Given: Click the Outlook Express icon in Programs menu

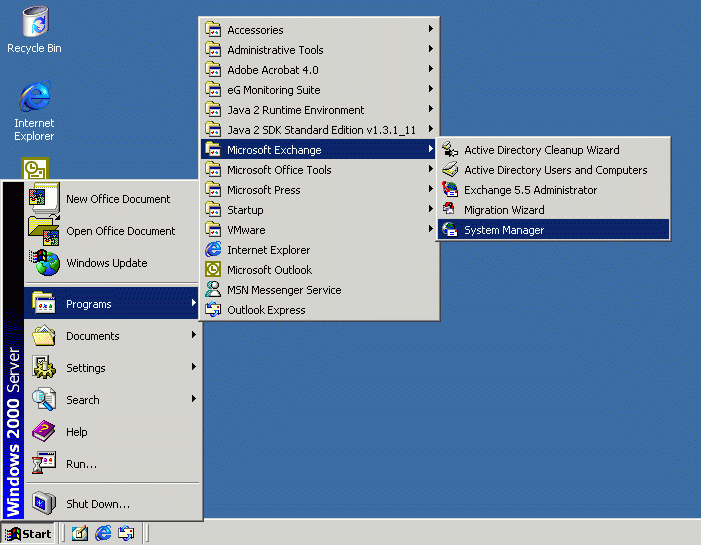Looking at the screenshot, I should (213, 309).
